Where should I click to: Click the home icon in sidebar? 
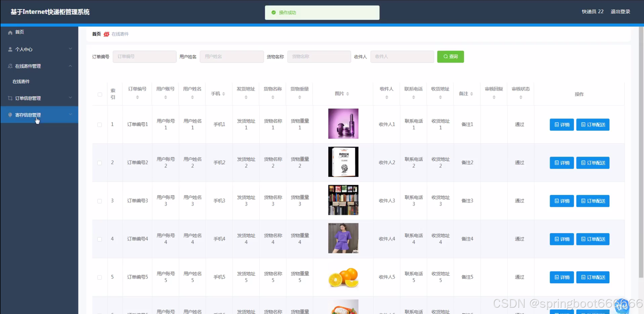pyautogui.click(x=10, y=32)
